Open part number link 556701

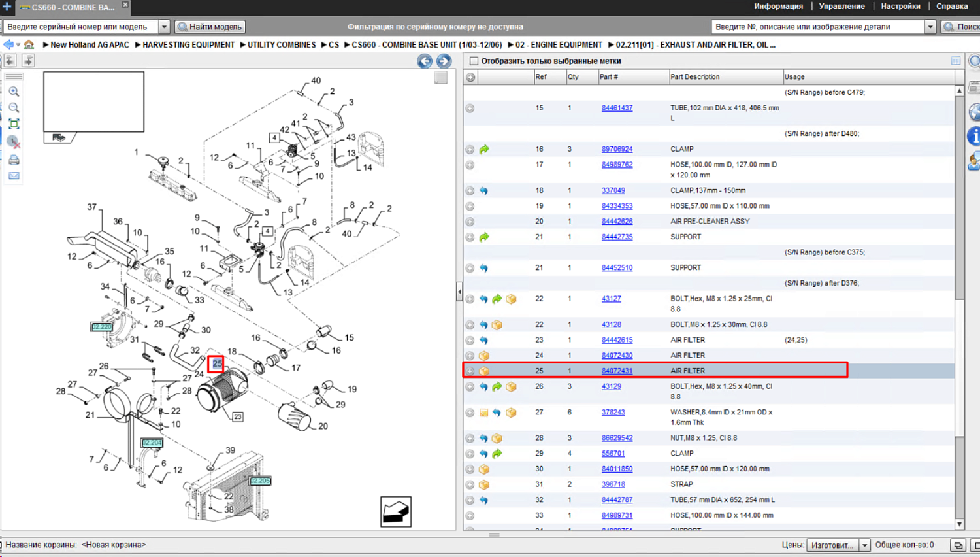(613, 453)
